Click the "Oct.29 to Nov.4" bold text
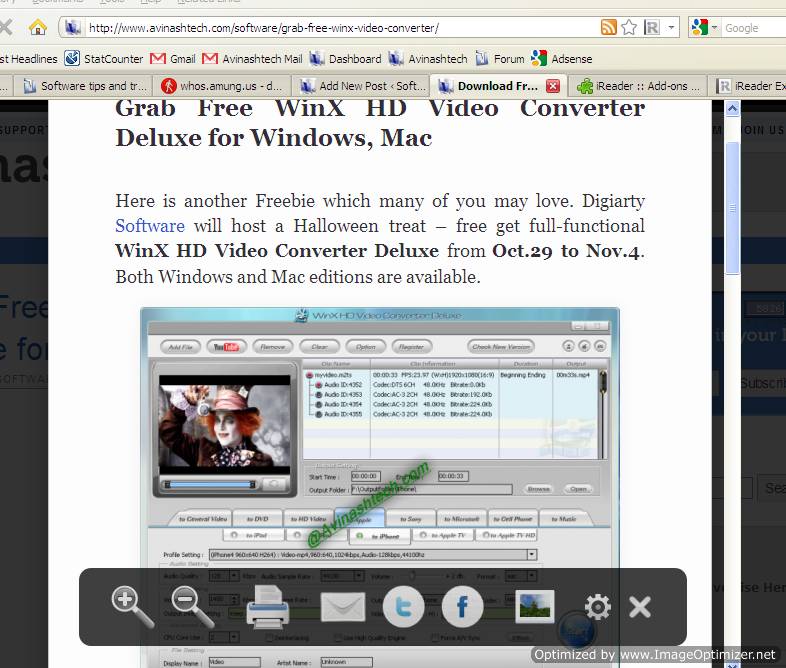 click(566, 251)
